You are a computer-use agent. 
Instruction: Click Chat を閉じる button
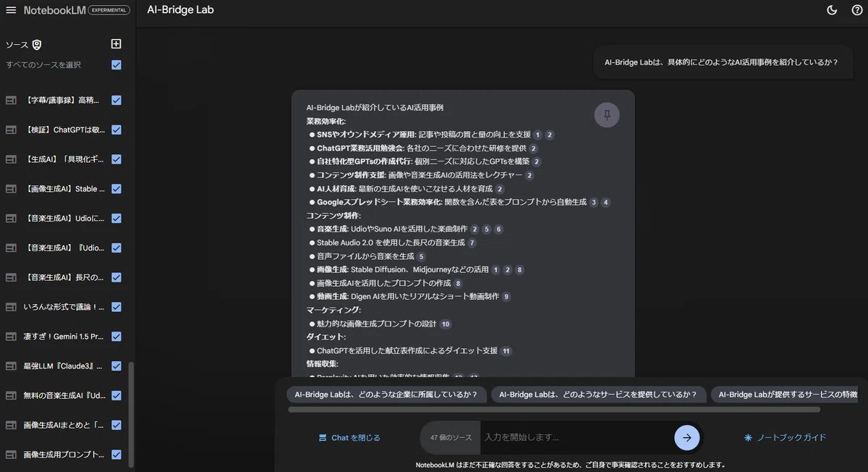[349, 438]
